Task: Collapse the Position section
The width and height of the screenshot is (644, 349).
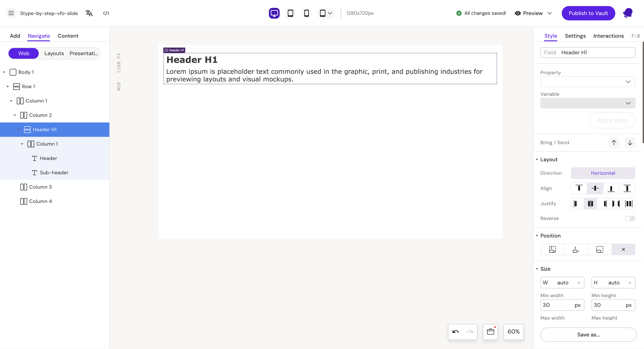Action: click(x=537, y=236)
